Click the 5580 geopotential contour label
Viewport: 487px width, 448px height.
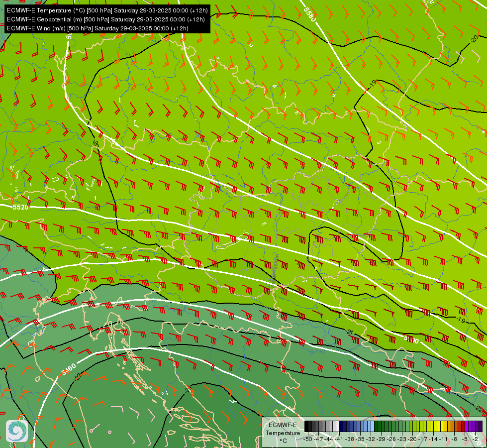click(x=309, y=14)
